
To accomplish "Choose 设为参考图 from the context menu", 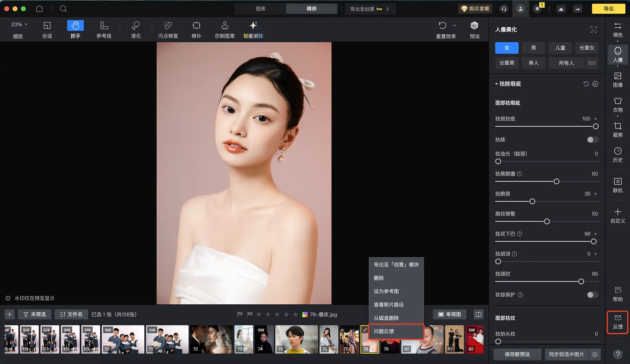I will click(x=396, y=291).
